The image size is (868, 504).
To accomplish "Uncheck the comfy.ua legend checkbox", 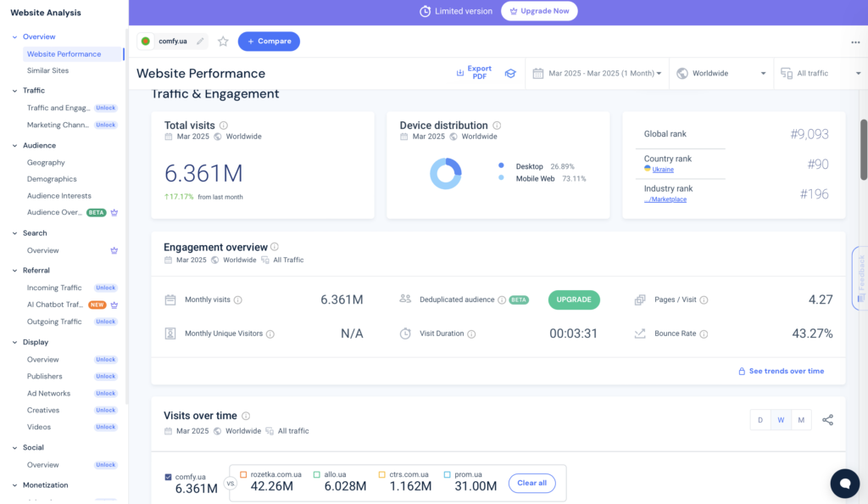I will (x=168, y=477).
